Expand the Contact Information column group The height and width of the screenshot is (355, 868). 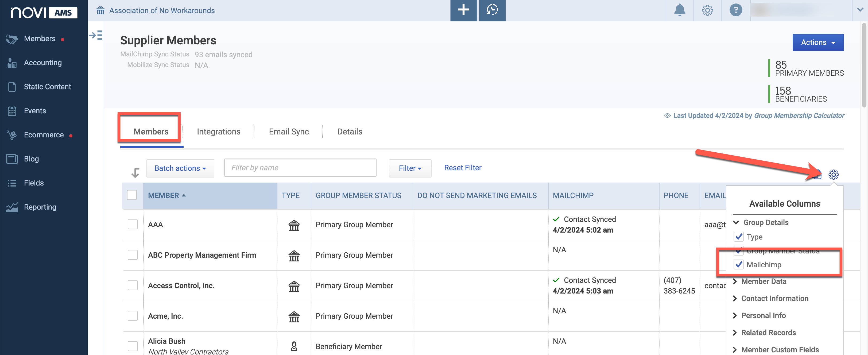774,298
